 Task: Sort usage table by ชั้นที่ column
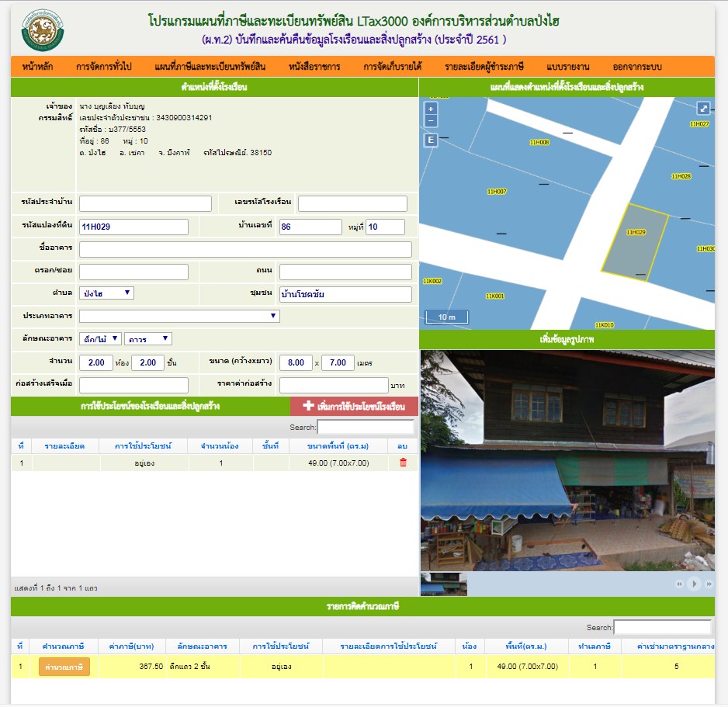[x=271, y=446]
